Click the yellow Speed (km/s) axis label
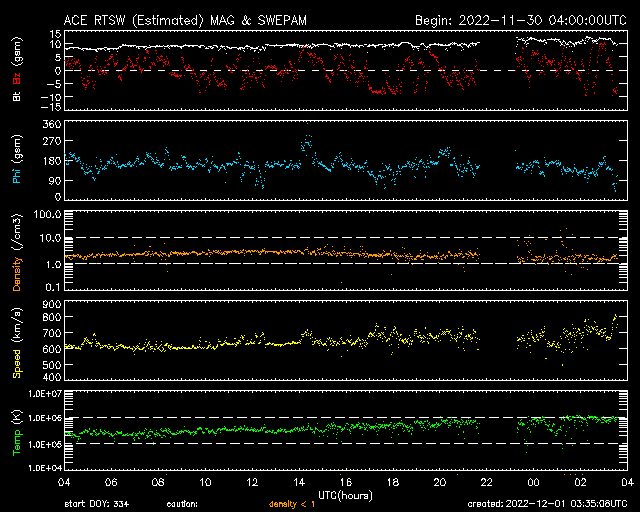 (16, 341)
